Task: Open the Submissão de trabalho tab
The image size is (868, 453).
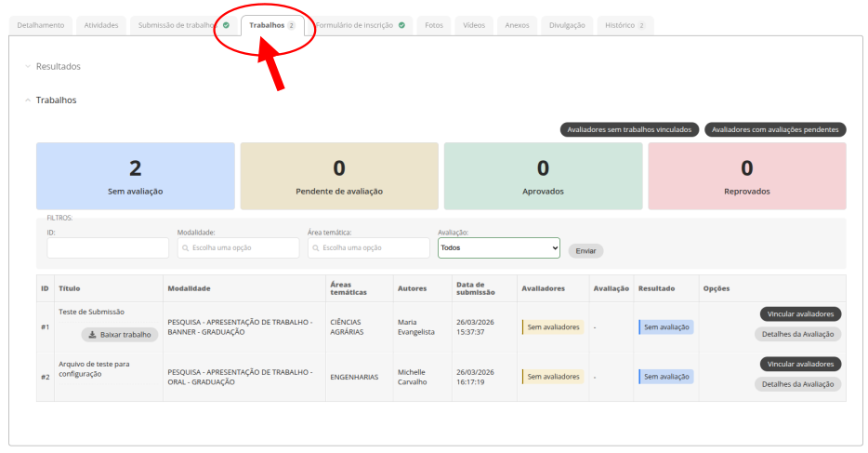Action: coord(183,25)
